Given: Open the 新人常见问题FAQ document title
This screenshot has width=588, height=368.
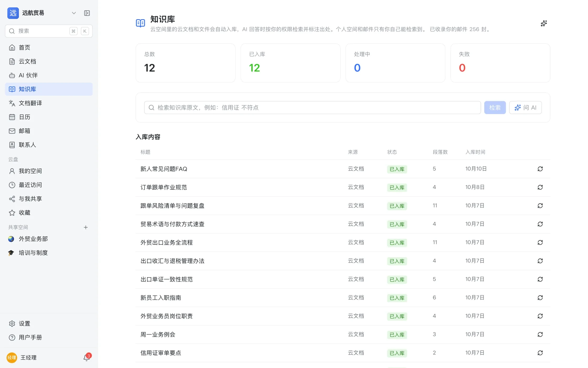Looking at the screenshot, I should tap(164, 169).
